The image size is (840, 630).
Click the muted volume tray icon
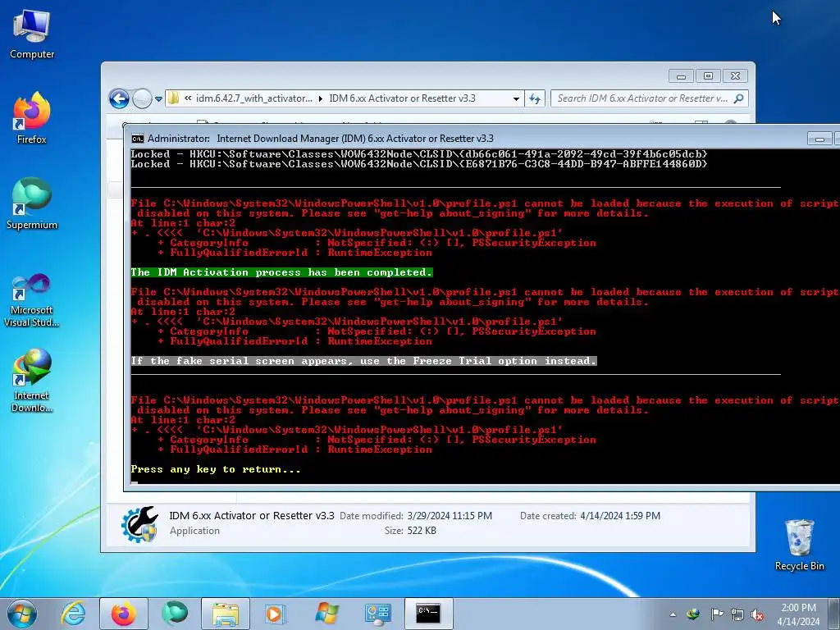coord(757,614)
